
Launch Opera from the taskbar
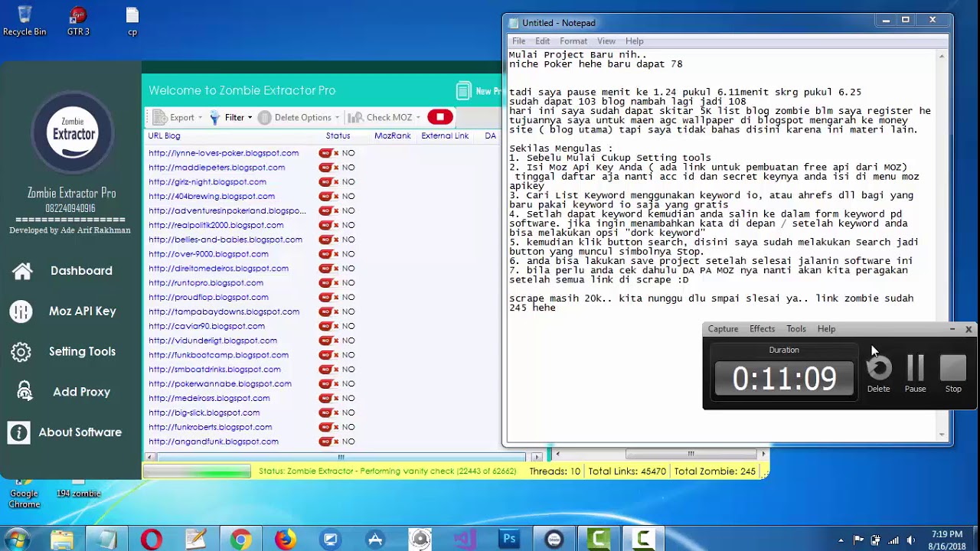click(x=152, y=540)
